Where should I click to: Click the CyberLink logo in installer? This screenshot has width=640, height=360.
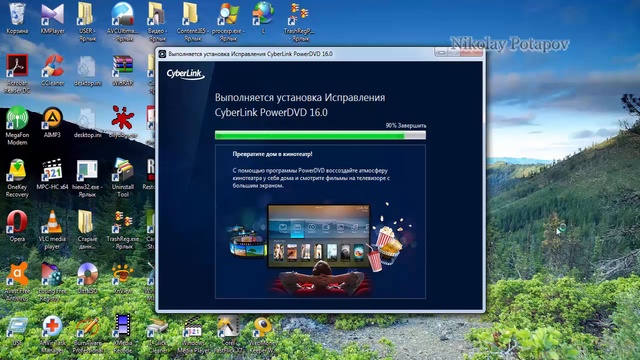click(x=185, y=74)
